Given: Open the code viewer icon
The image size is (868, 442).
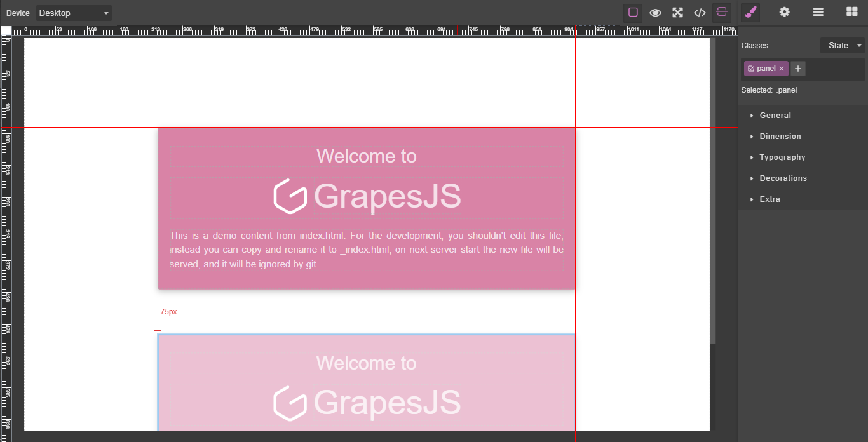Looking at the screenshot, I should pos(700,13).
